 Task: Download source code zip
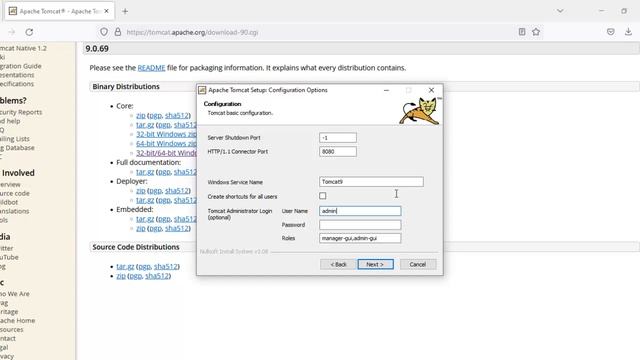coord(121,276)
